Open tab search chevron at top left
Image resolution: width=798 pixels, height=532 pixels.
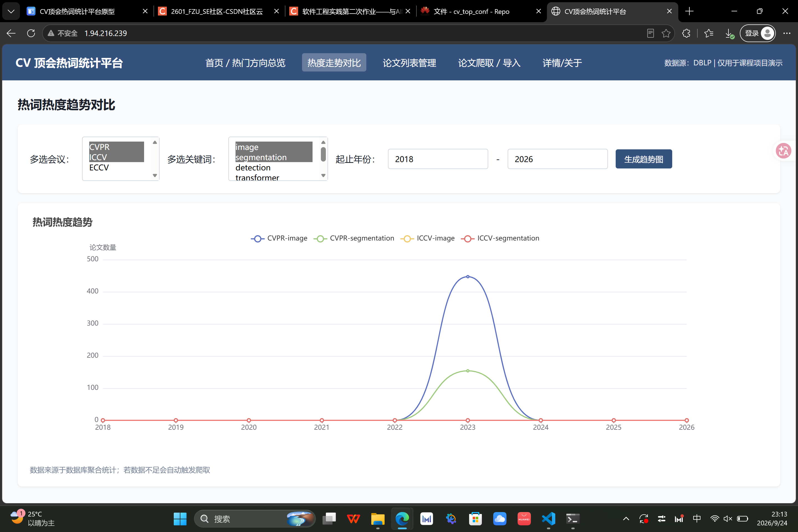pos(11,12)
